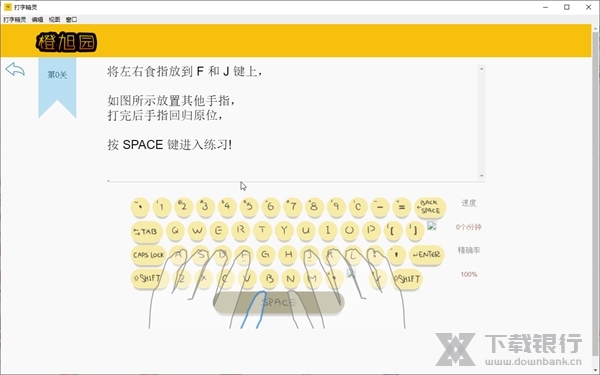The width and height of the screenshot is (600, 375).
Task: Tap the H key
Action: click(288, 254)
